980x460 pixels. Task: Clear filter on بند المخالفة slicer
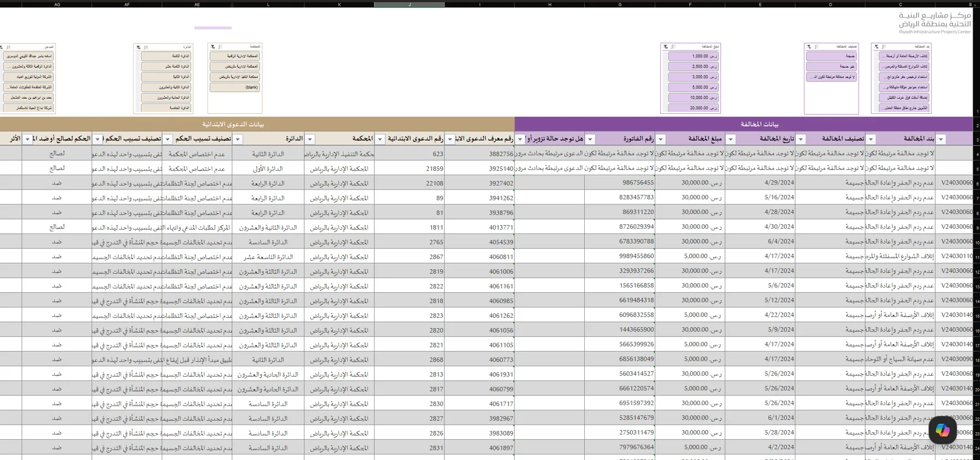coord(877,47)
